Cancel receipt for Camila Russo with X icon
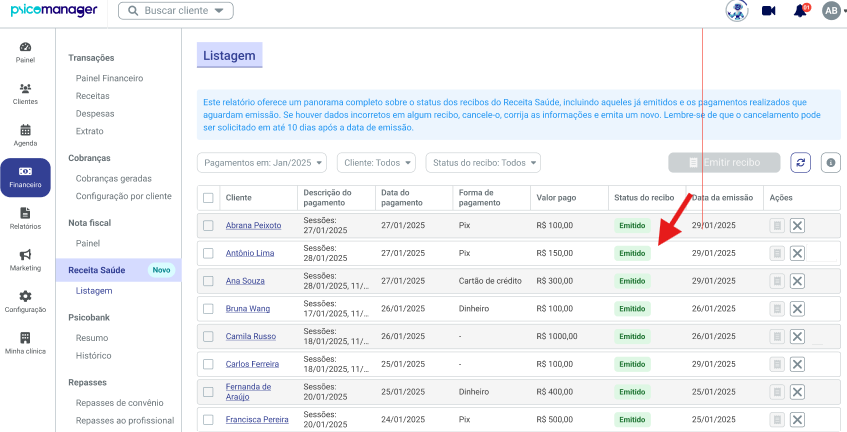Viewport: 847px width, 432px height. click(797, 336)
